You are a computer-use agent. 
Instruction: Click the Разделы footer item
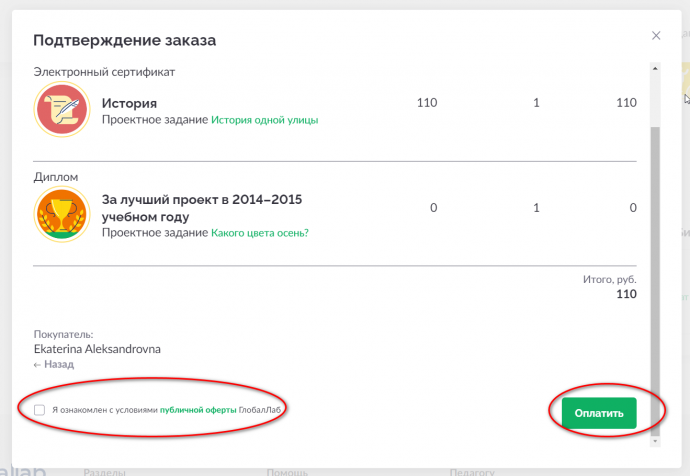tap(104, 472)
